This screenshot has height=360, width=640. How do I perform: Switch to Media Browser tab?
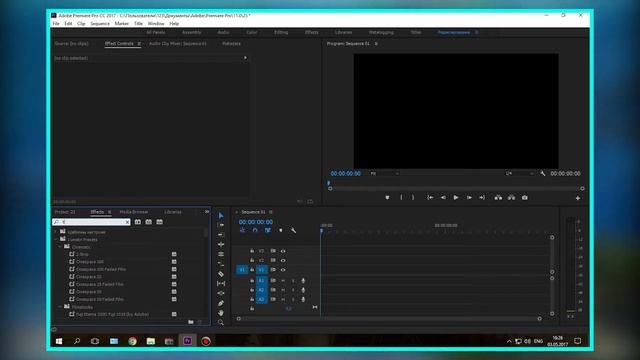pos(133,212)
